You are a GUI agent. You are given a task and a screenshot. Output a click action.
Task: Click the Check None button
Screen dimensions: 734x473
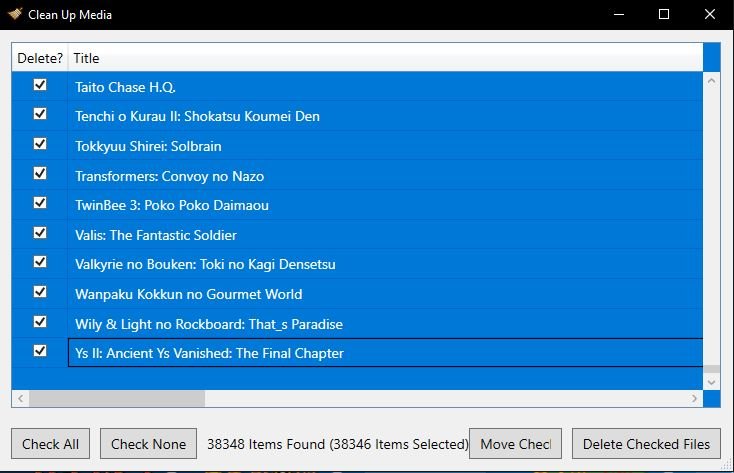148,443
